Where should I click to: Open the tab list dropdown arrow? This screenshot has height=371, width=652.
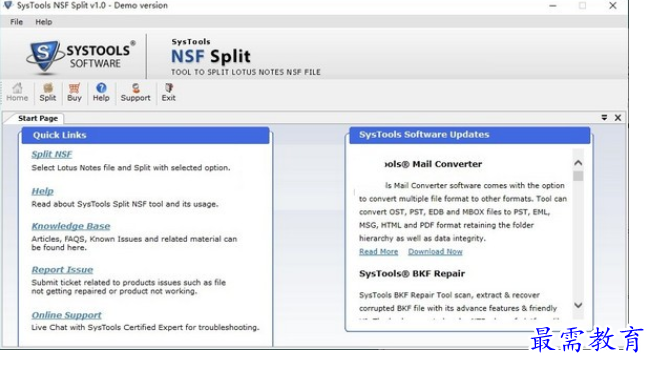604,118
